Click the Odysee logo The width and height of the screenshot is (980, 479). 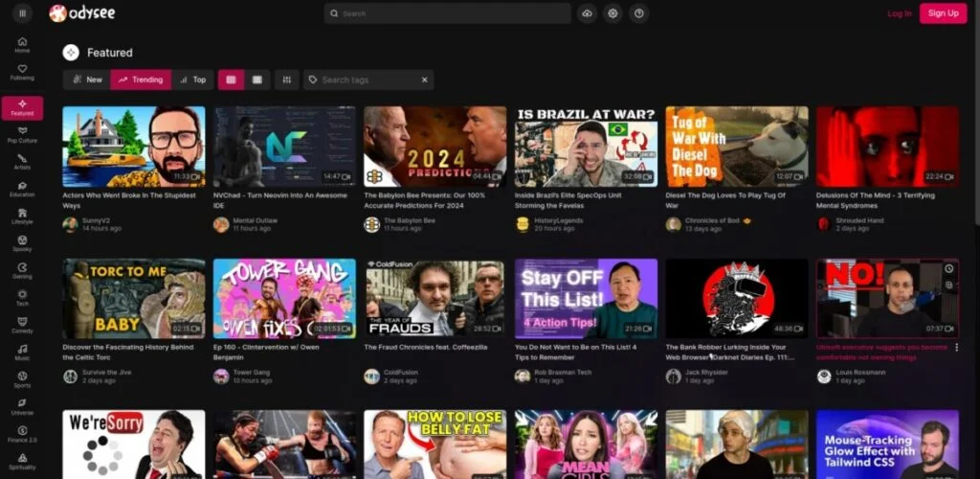[82, 13]
